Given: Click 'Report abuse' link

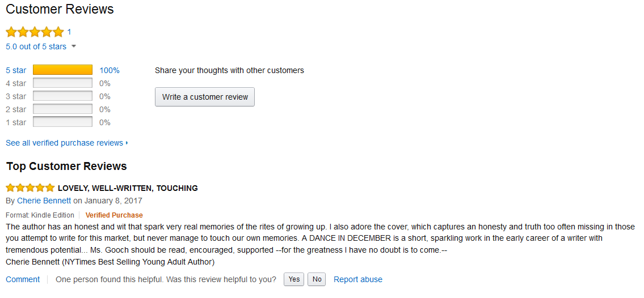Looking at the screenshot, I should (x=358, y=279).
